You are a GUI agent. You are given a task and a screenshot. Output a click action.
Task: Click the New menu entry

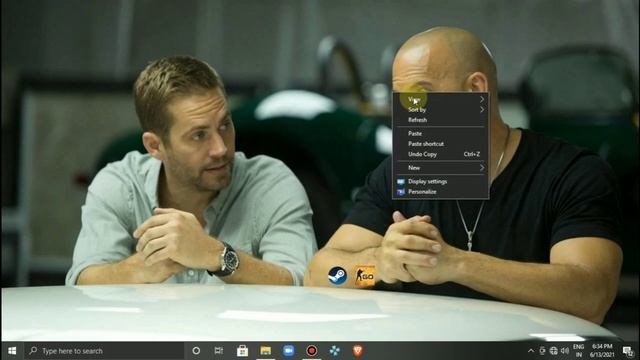(440, 168)
